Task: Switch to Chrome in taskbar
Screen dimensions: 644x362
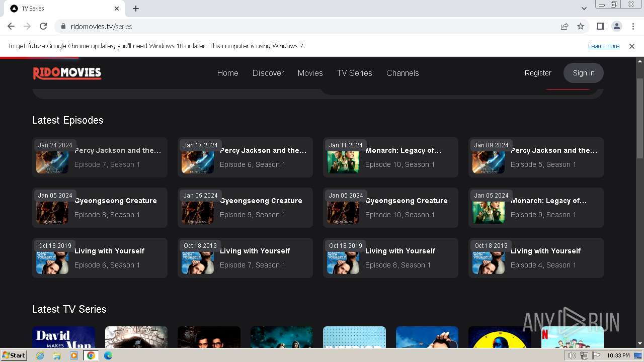Action: coord(91,355)
